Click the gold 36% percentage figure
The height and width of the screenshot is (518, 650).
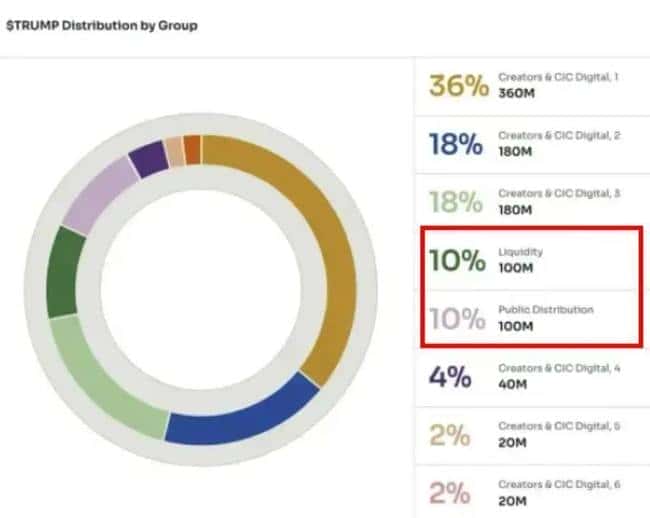point(455,86)
